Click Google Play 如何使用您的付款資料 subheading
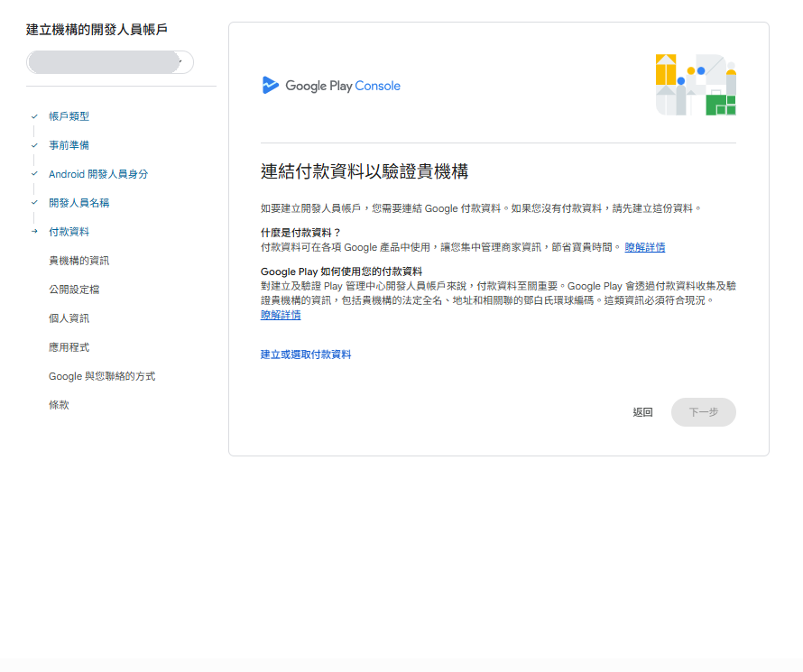 342,272
